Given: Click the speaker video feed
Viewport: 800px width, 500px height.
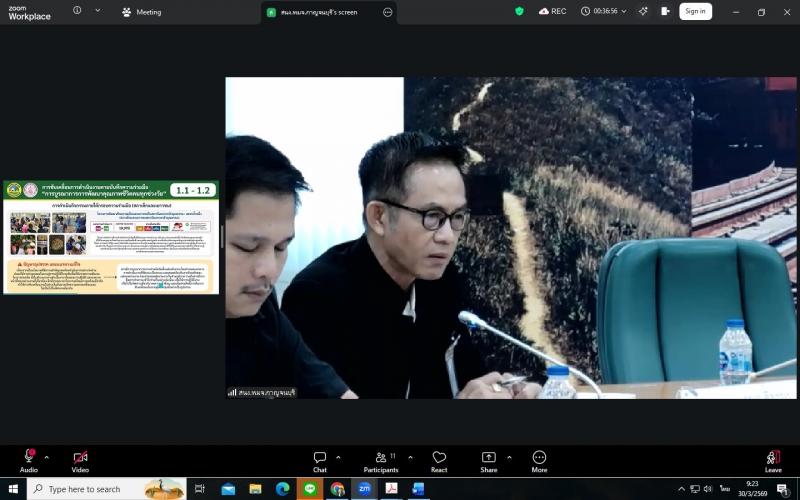Looking at the screenshot, I should [511, 238].
